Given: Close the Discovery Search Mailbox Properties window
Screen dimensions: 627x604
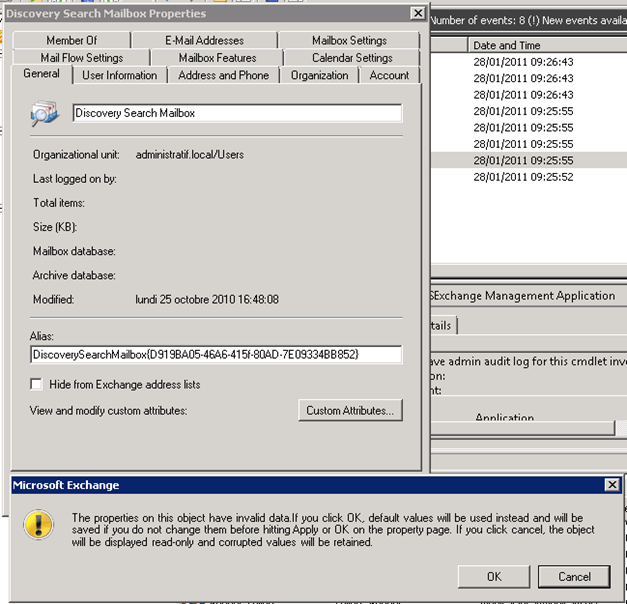Looking at the screenshot, I should (x=417, y=13).
